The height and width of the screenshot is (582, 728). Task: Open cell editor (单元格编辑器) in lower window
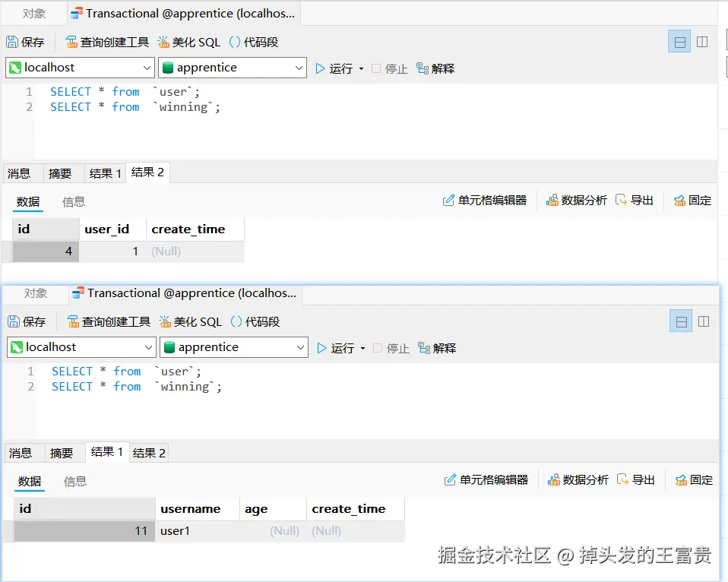(486, 480)
